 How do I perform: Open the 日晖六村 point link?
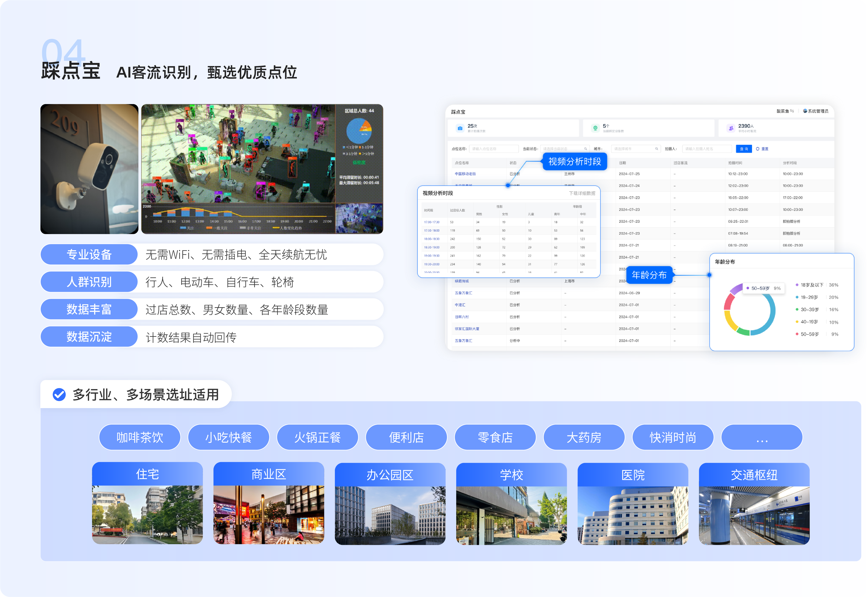tap(462, 317)
